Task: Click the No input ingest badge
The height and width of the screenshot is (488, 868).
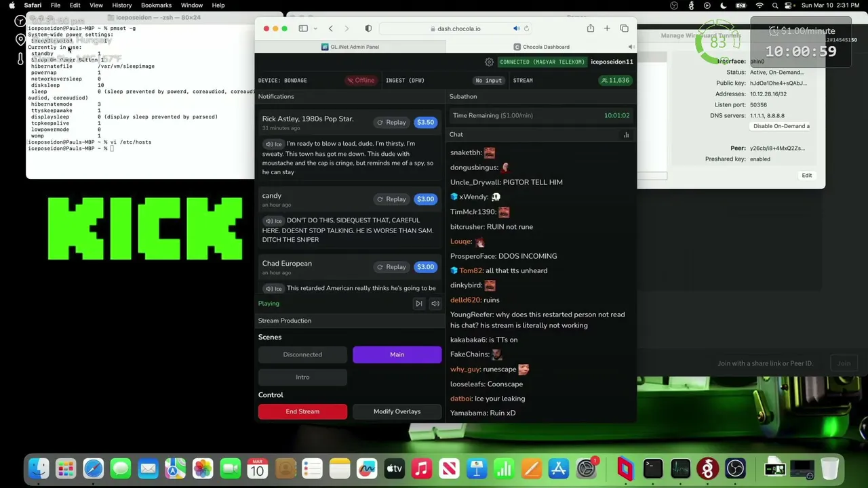Action: [488, 81]
